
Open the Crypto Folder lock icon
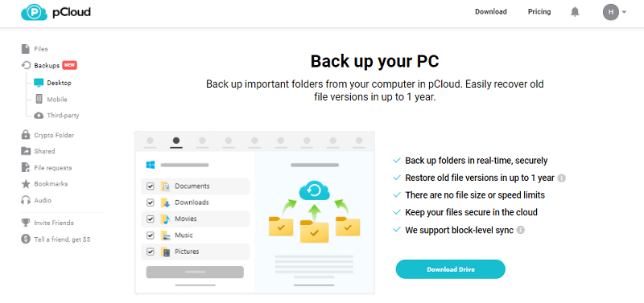(26, 135)
